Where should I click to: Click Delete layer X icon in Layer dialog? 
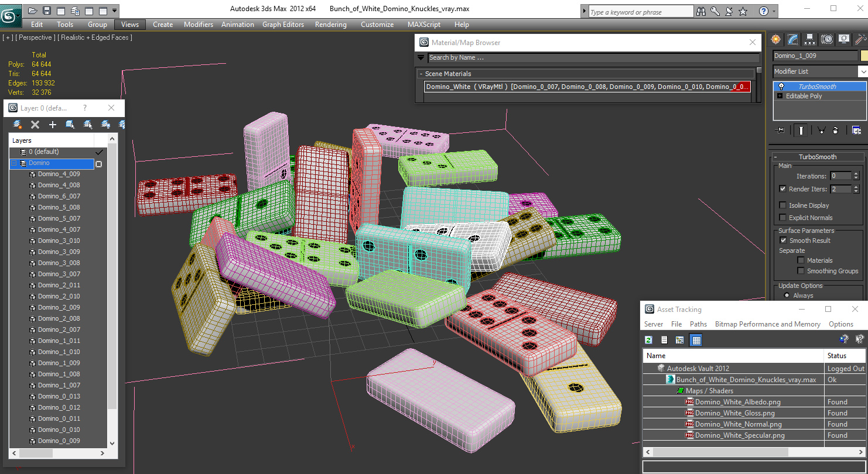point(35,125)
